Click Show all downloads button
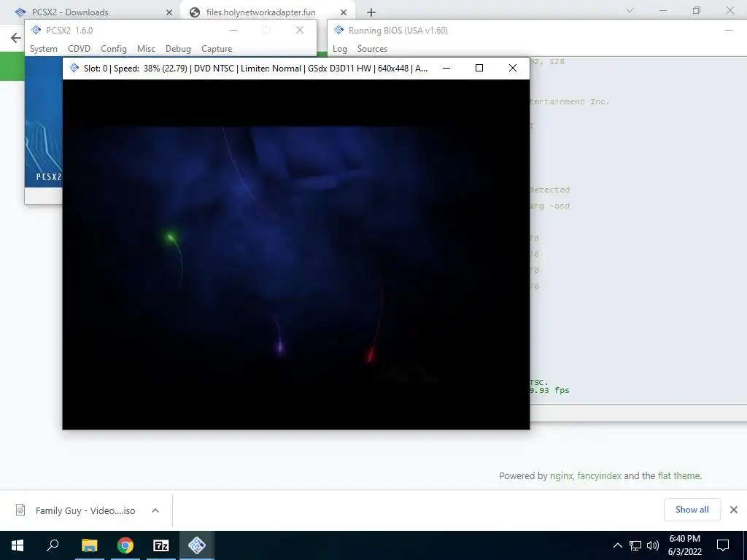 coord(692,510)
